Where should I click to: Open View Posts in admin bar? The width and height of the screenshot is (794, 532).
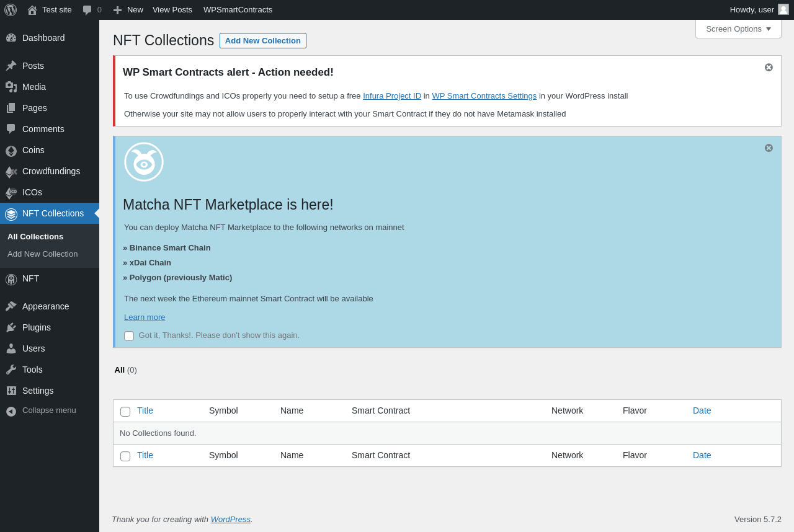(x=172, y=10)
